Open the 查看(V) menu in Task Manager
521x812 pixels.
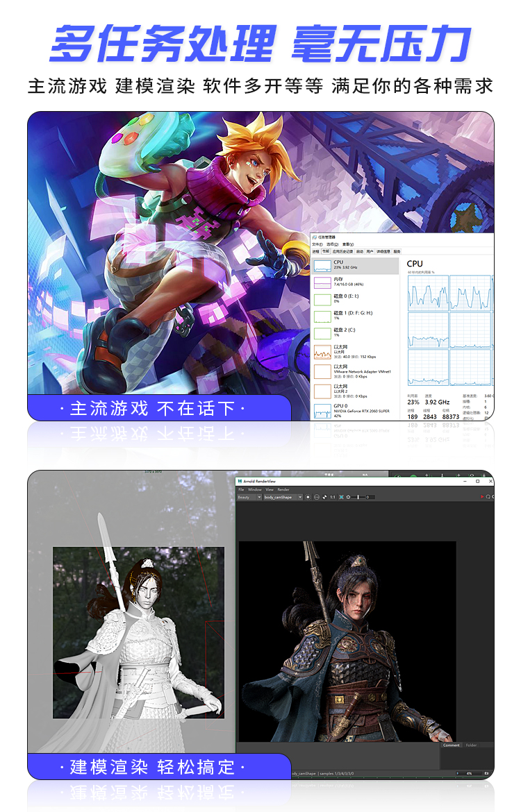pyautogui.click(x=348, y=244)
